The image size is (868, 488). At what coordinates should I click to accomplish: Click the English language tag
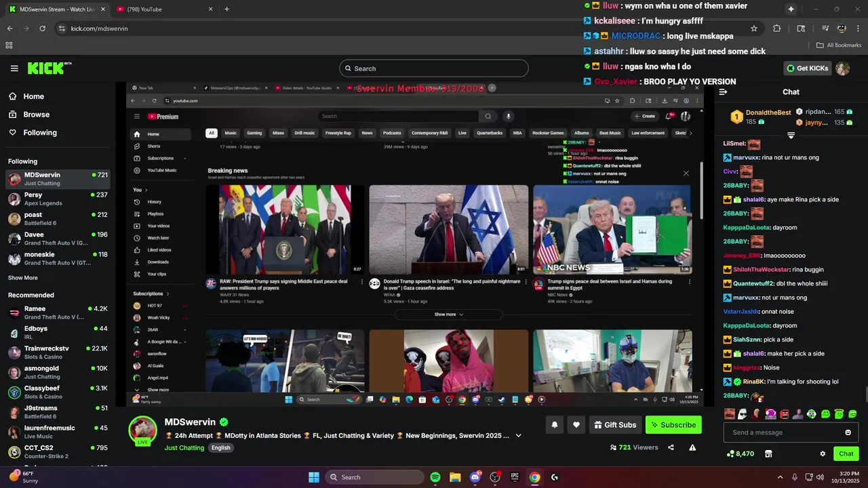pos(220,448)
